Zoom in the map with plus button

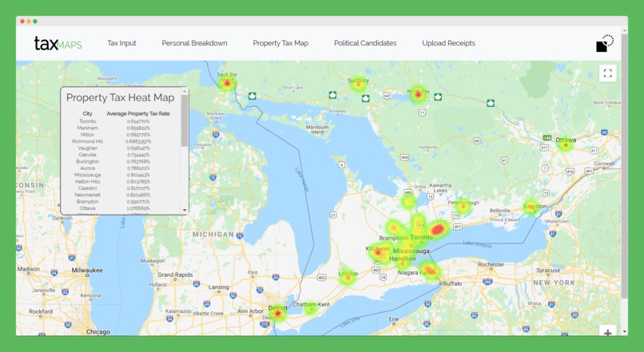coord(608,331)
